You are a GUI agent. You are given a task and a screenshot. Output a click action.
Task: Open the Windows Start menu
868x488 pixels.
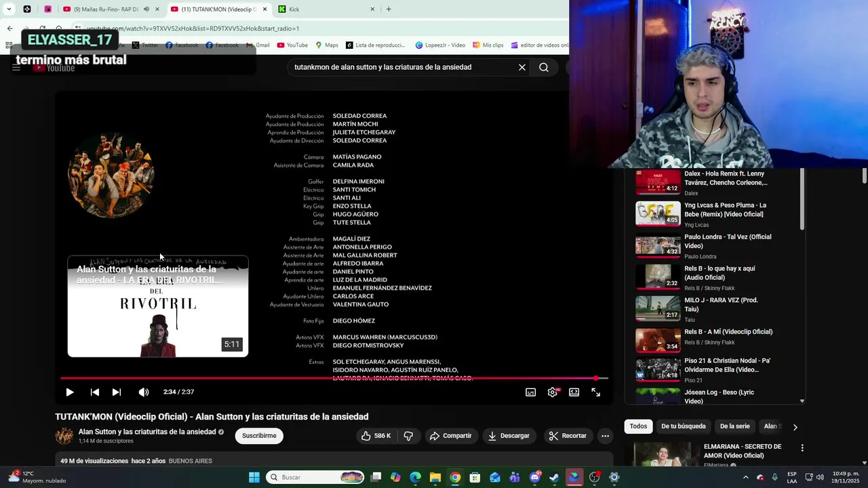[x=254, y=477]
